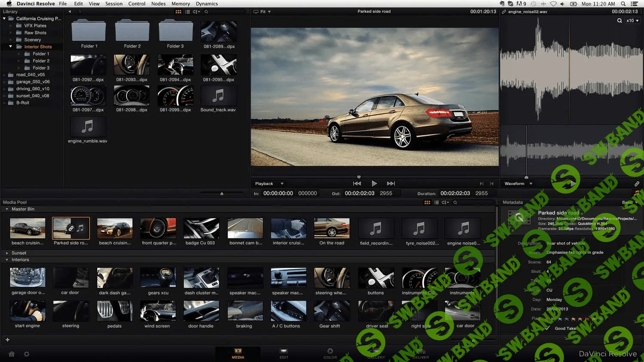This screenshot has width=644, height=362.
Task: Open the Session menu
Action: [114, 3]
